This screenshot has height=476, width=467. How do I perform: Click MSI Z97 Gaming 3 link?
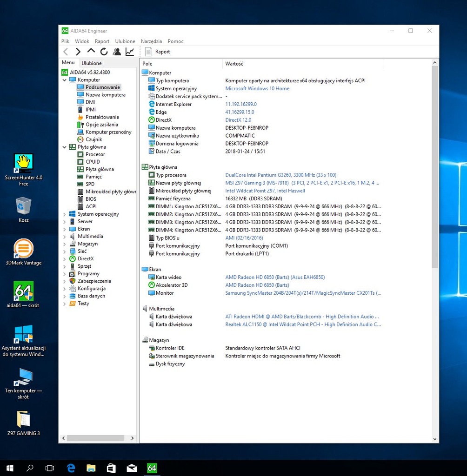click(x=302, y=183)
